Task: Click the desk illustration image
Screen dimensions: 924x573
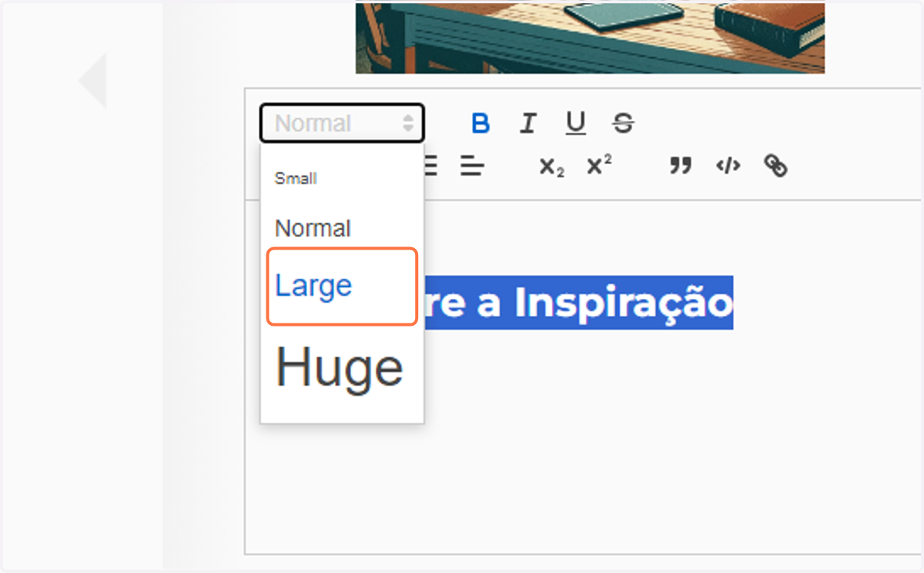Action: (x=590, y=39)
